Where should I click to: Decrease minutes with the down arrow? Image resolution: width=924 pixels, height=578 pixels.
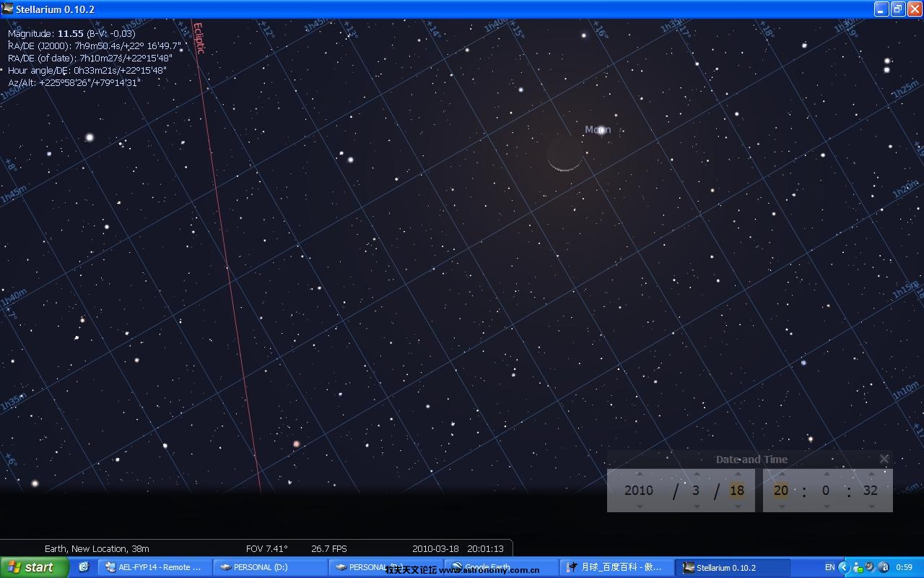826,506
